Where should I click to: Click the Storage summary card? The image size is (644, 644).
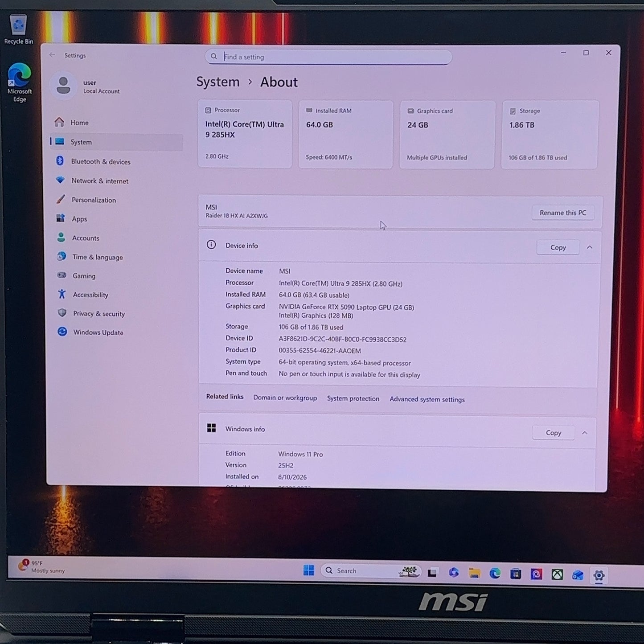tap(550, 135)
